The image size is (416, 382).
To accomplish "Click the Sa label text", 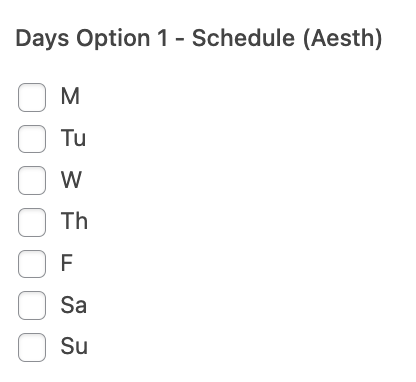I will coord(74,305).
